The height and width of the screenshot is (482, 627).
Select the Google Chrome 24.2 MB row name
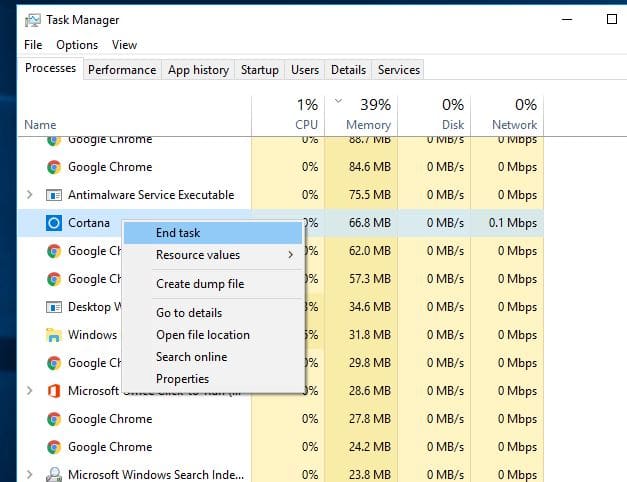coord(110,447)
